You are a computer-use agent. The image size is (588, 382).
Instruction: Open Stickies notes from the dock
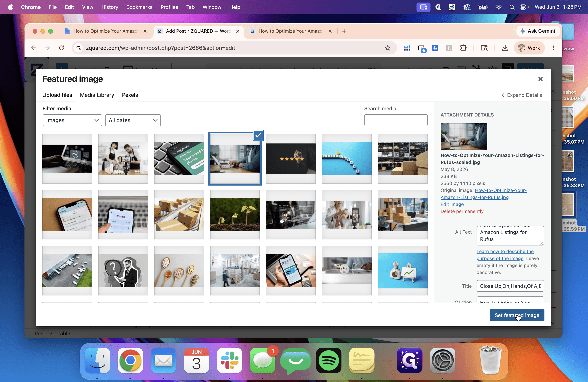[x=362, y=360]
